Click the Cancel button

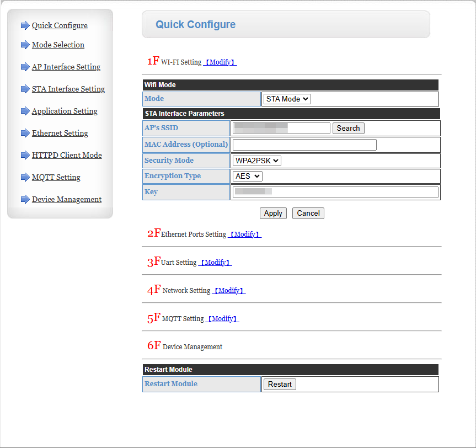308,213
